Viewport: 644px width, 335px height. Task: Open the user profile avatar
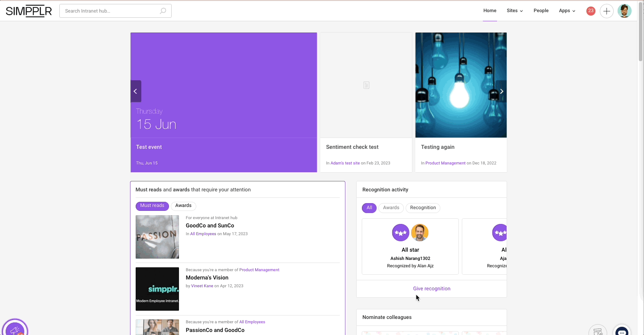(624, 11)
